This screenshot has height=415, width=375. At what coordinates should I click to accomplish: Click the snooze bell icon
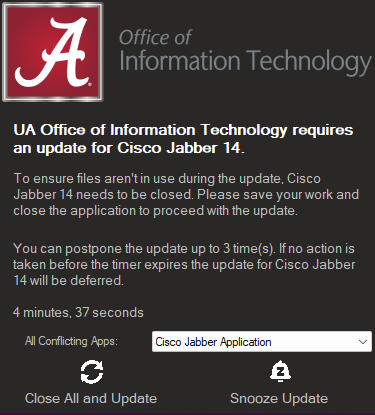[x=280, y=371]
